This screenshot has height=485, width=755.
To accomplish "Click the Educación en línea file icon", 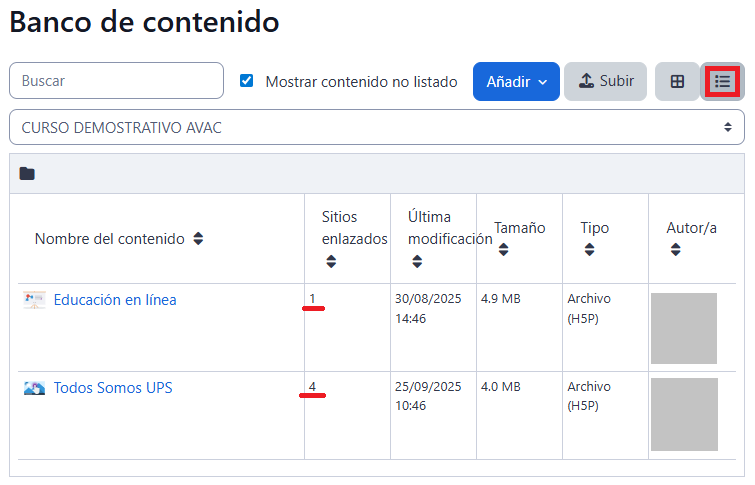I will coord(34,300).
